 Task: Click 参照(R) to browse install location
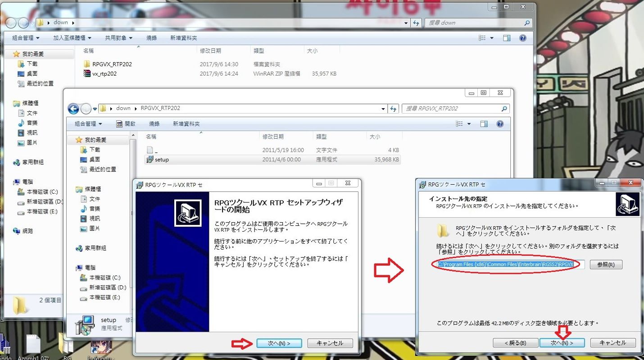point(606,264)
